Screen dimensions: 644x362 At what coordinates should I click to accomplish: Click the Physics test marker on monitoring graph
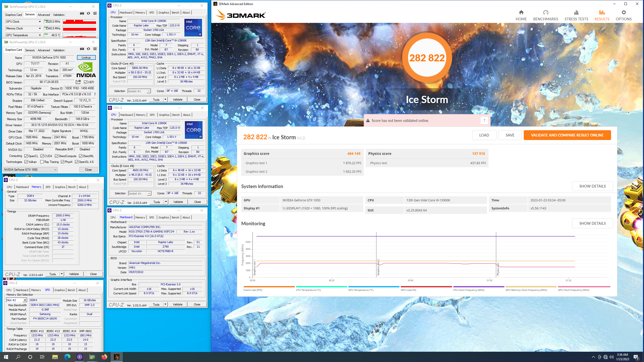[x=498, y=269]
